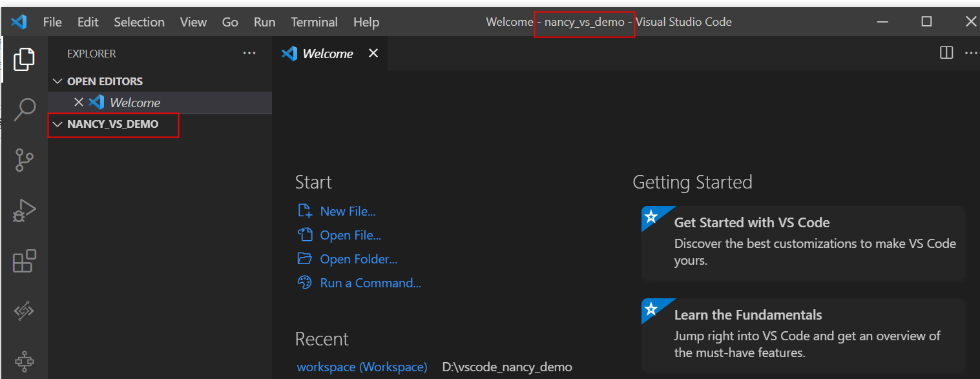
Task: Close the Welcome editor tab
Action: click(x=373, y=54)
